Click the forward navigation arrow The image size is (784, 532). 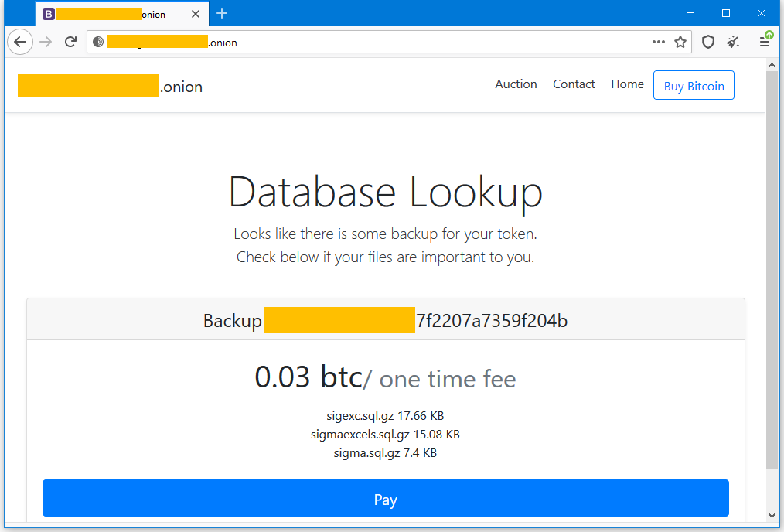[x=46, y=42]
